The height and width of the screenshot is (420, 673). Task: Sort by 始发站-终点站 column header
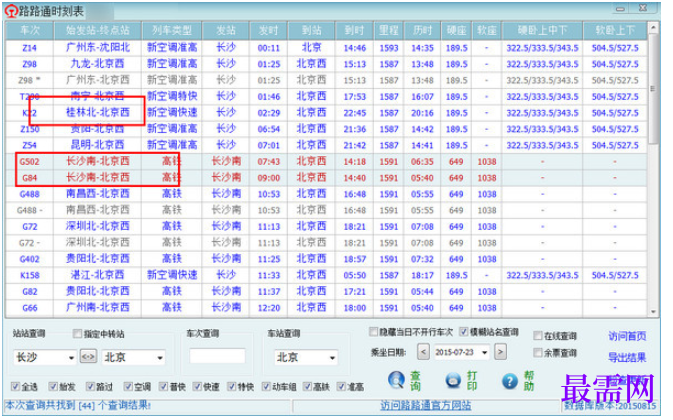click(x=97, y=30)
